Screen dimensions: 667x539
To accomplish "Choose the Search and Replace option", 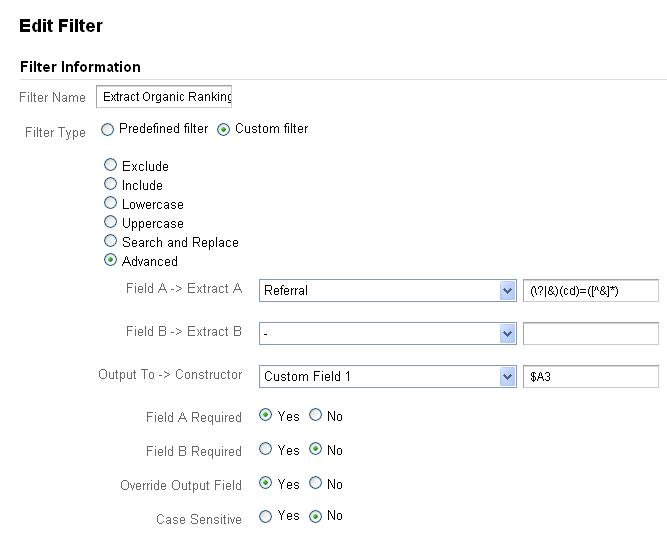I will (110, 241).
